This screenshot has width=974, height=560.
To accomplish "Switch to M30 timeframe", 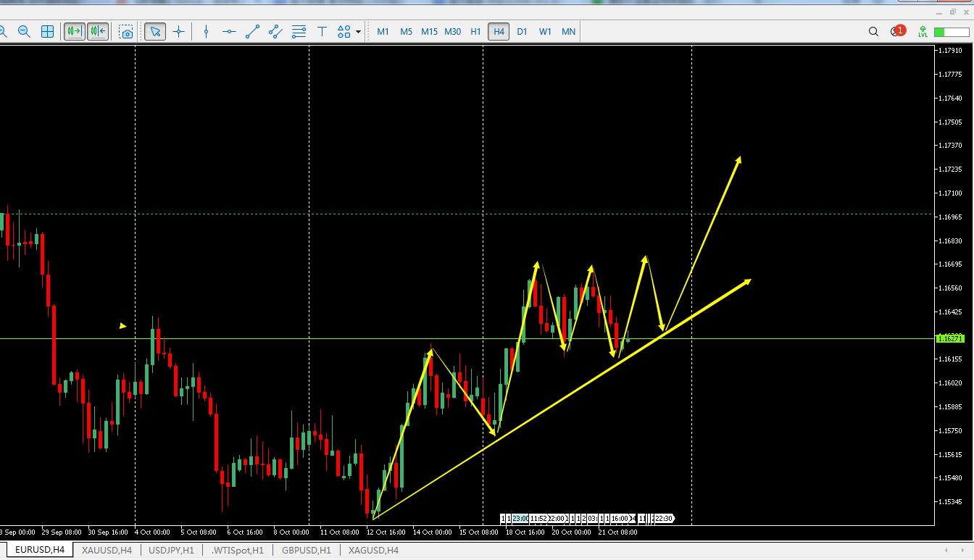I will [x=452, y=31].
